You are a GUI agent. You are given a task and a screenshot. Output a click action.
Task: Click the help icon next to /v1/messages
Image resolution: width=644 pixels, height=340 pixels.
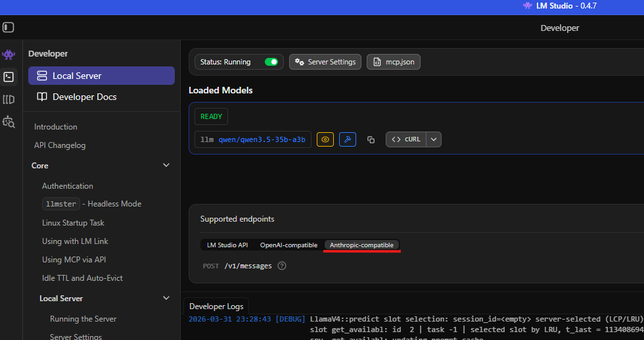pyautogui.click(x=282, y=266)
